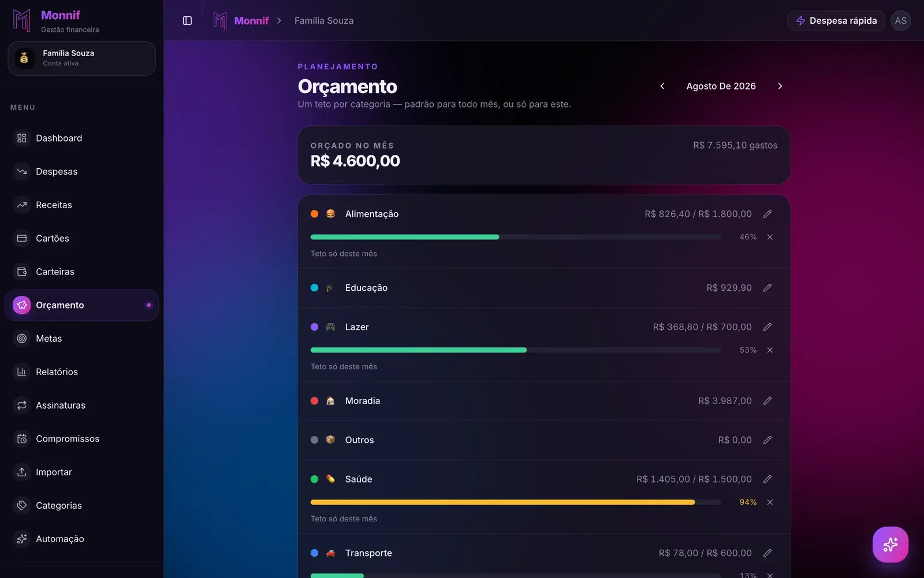Click the Transporte car emoji icon

330,553
